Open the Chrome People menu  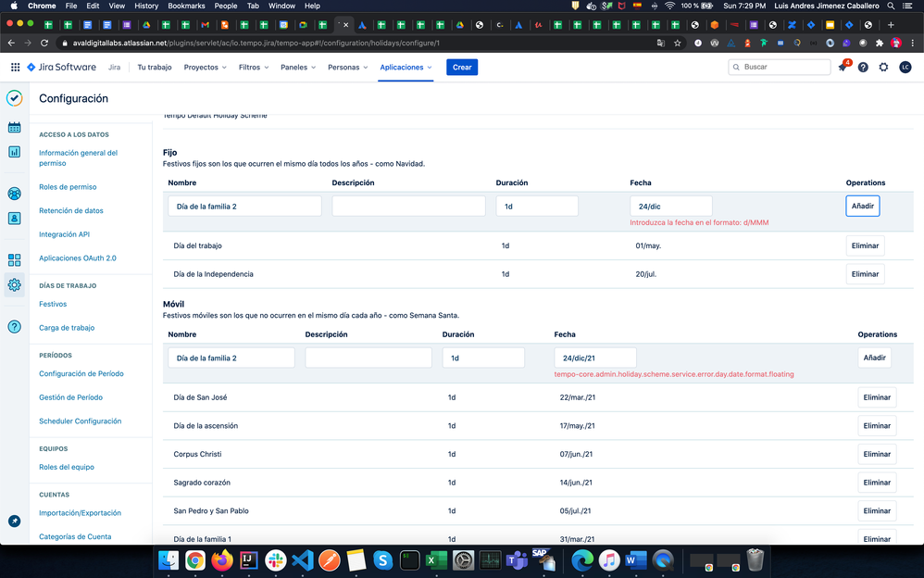226,6
